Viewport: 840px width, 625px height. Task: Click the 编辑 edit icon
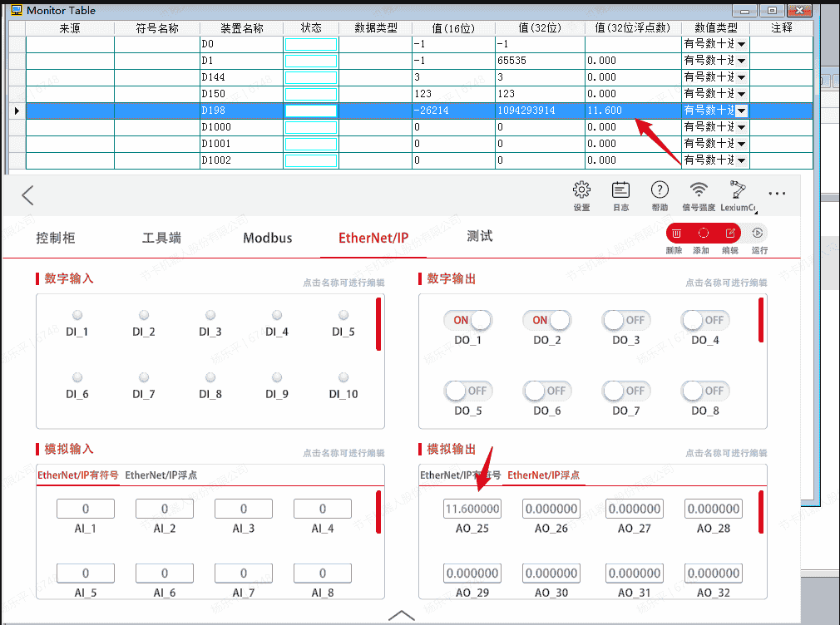click(730, 234)
